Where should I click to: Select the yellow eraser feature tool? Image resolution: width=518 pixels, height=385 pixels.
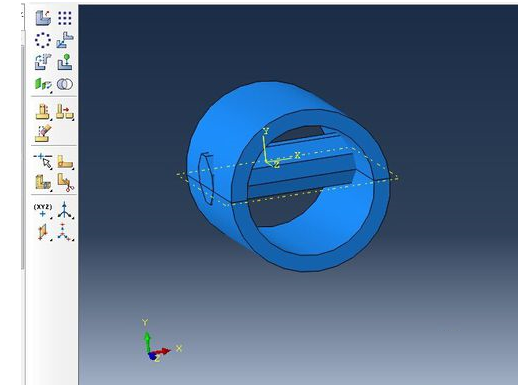(43, 133)
